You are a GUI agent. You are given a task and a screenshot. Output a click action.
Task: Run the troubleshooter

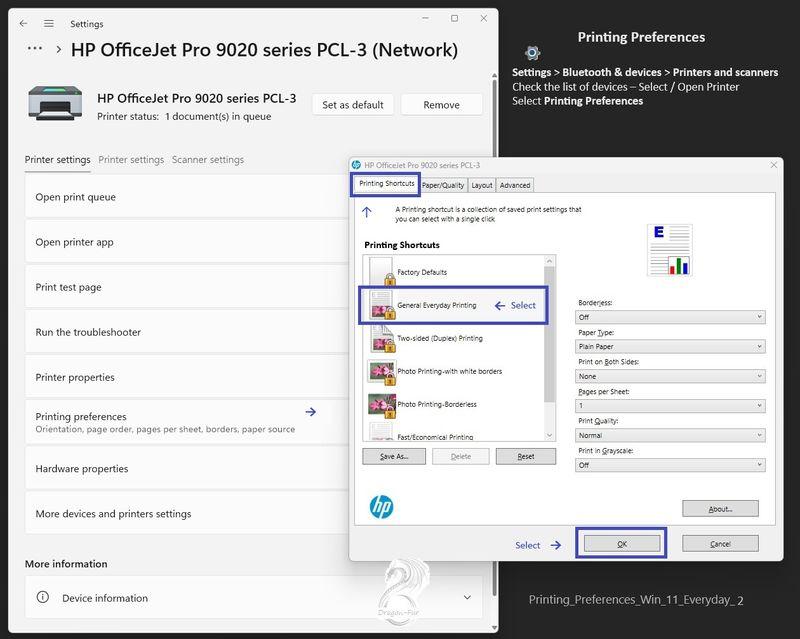click(x=187, y=332)
